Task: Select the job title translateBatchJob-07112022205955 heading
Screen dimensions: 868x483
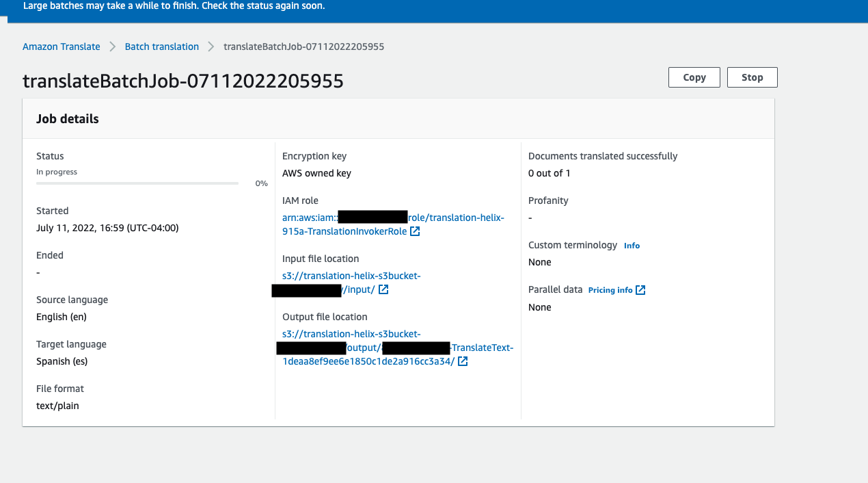Action: 183,81
